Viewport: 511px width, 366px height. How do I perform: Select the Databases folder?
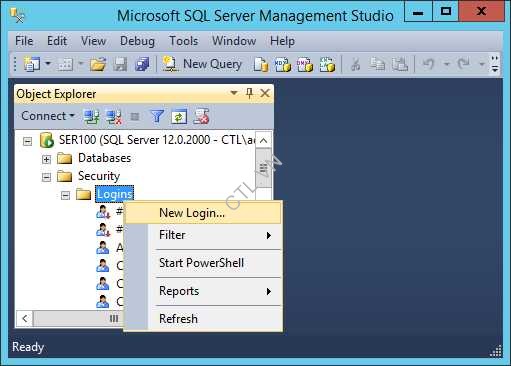click(x=104, y=158)
